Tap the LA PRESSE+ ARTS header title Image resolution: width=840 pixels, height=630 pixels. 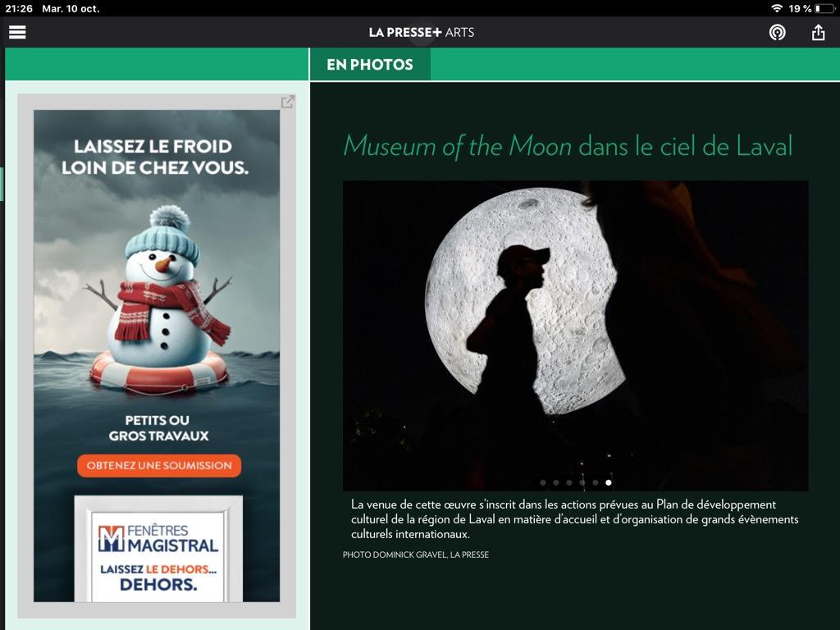[421, 32]
